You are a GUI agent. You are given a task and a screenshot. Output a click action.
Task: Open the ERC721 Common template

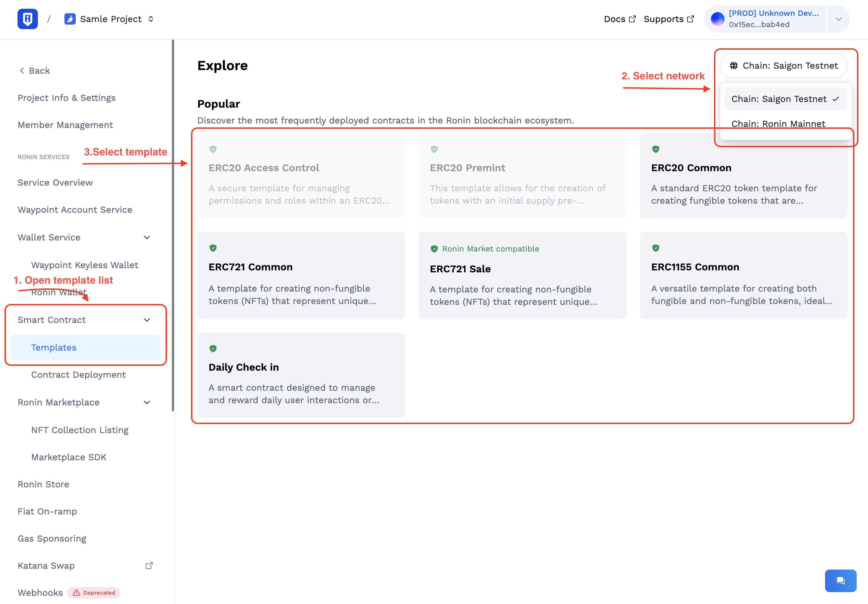pyautogui.click(x=301, y=275)
